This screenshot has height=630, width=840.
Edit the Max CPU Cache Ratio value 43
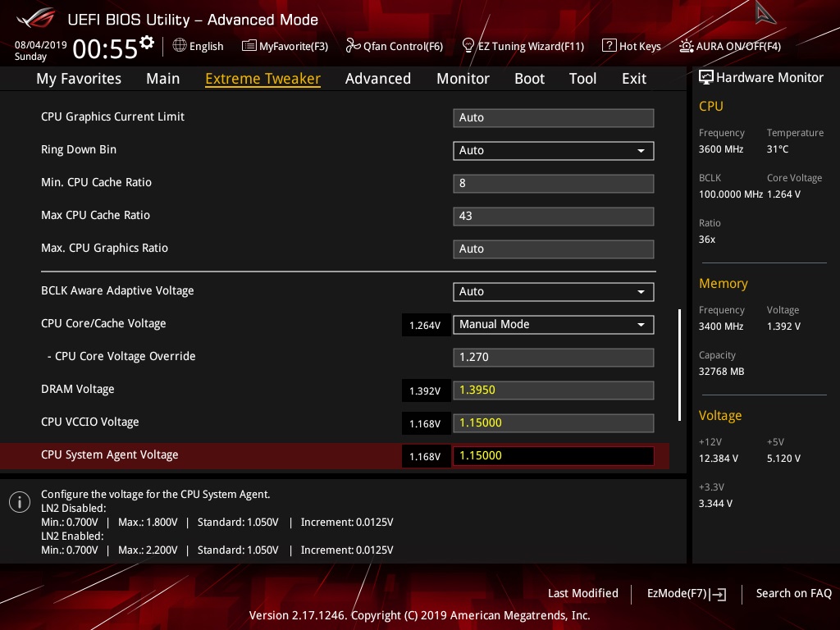(554, 217)
